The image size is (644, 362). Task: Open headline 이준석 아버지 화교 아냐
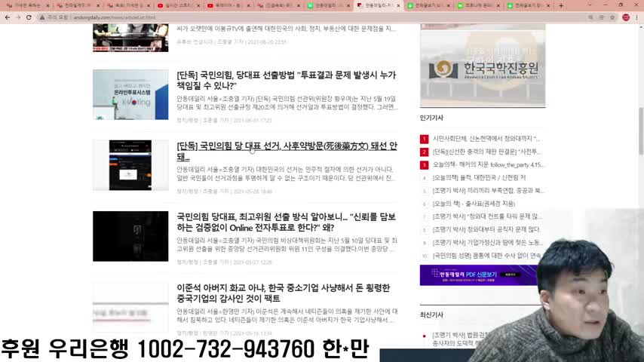tap(284, 293)
